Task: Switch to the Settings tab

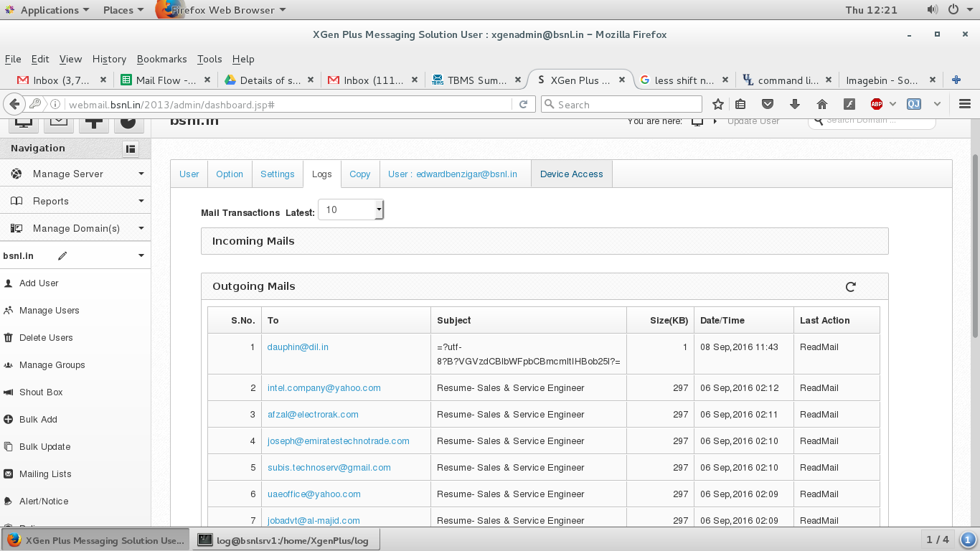Action: pyautogui.click(x=278, y=174)
